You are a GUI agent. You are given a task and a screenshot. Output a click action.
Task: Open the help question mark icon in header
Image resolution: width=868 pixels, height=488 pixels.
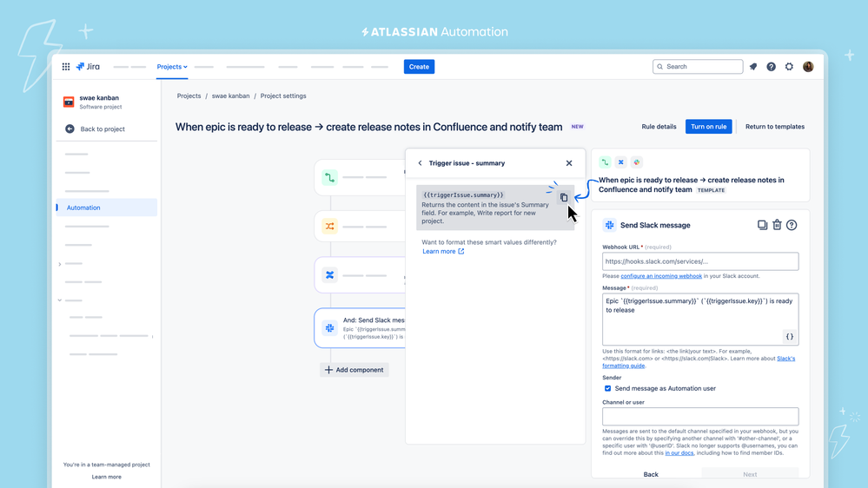tap(772, 66)
